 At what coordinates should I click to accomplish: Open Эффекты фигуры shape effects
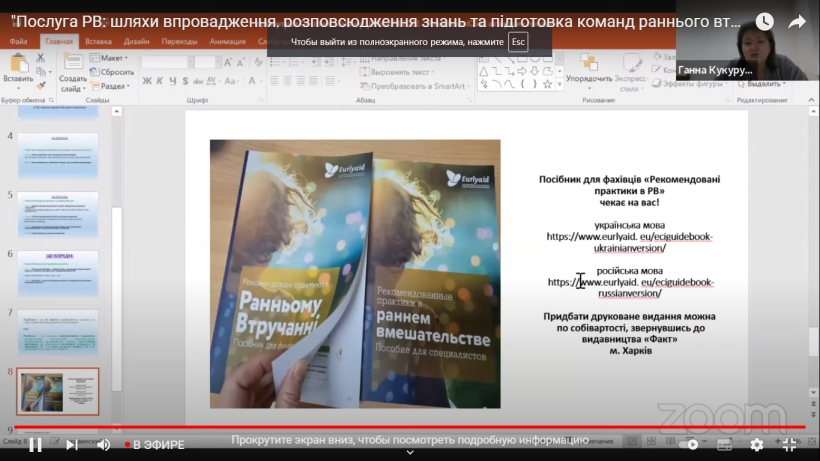pos(690,84)
